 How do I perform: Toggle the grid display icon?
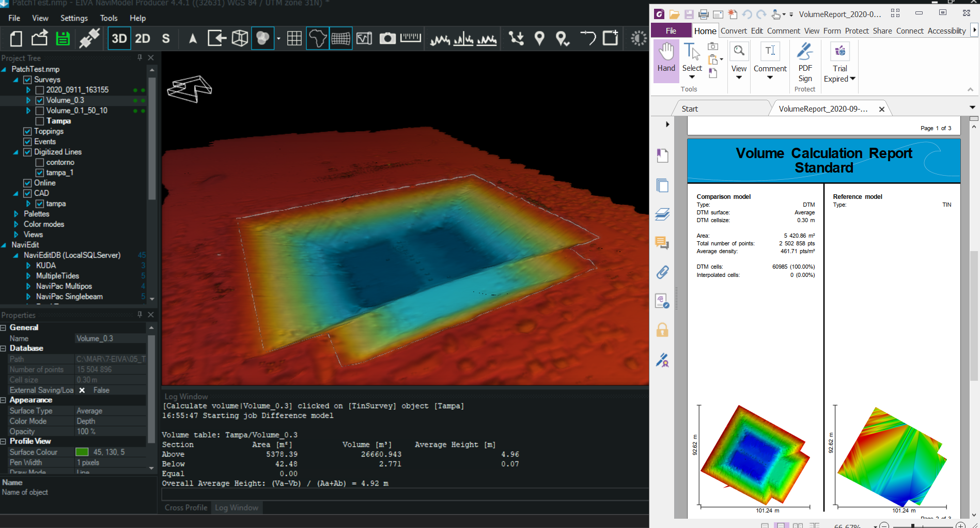tap(294, 38)
